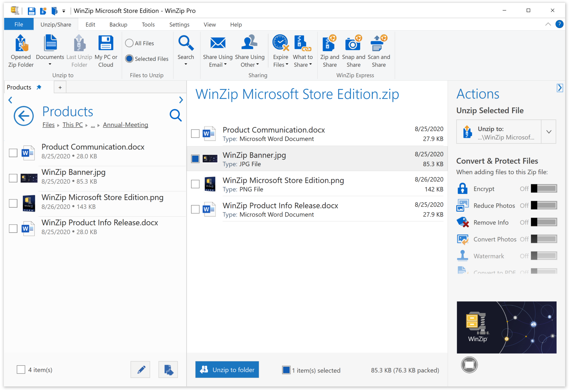Open the View ribbon tab

[x=210, y=24]
